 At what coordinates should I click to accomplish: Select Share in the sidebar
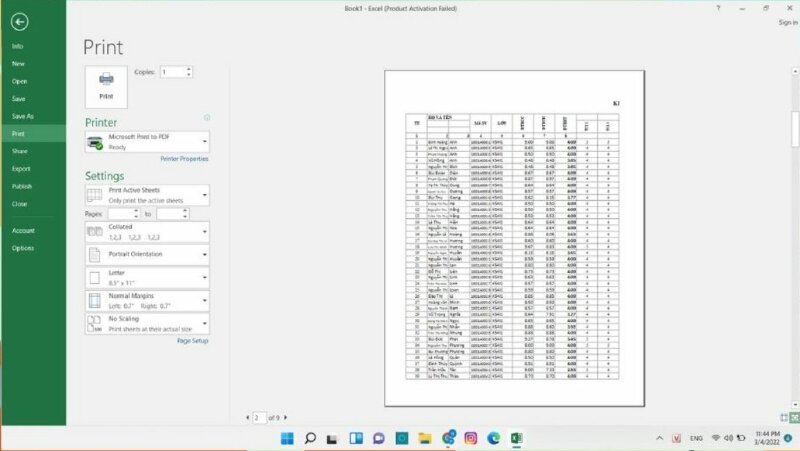[19, 151]
